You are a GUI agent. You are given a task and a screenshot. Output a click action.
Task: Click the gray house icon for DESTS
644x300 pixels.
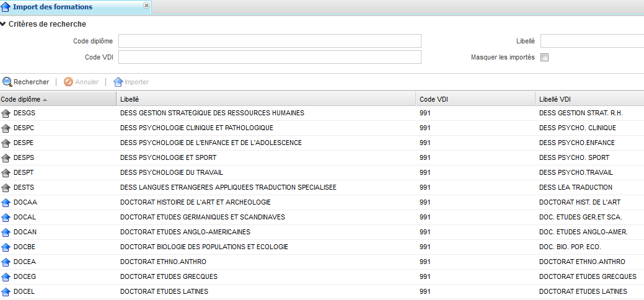point(6,188)
